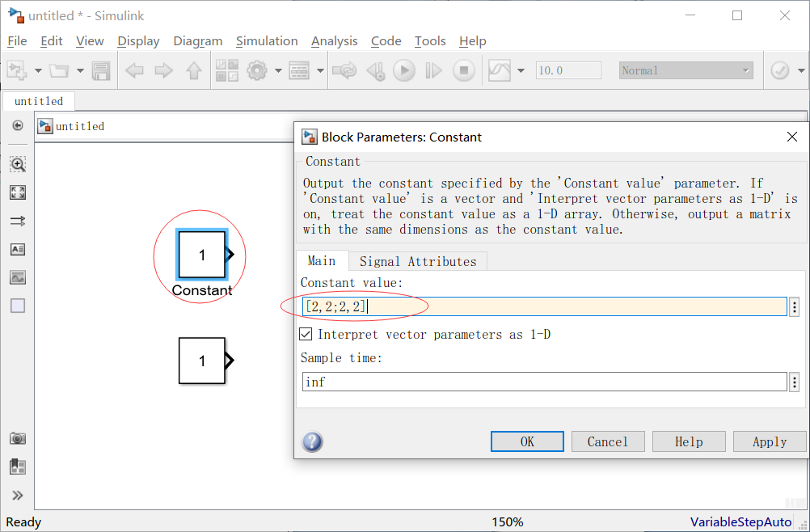Image resolution: width=810 pixels, height=532 pixels.
Task: Click the Apply button
Action: [768, 441]
